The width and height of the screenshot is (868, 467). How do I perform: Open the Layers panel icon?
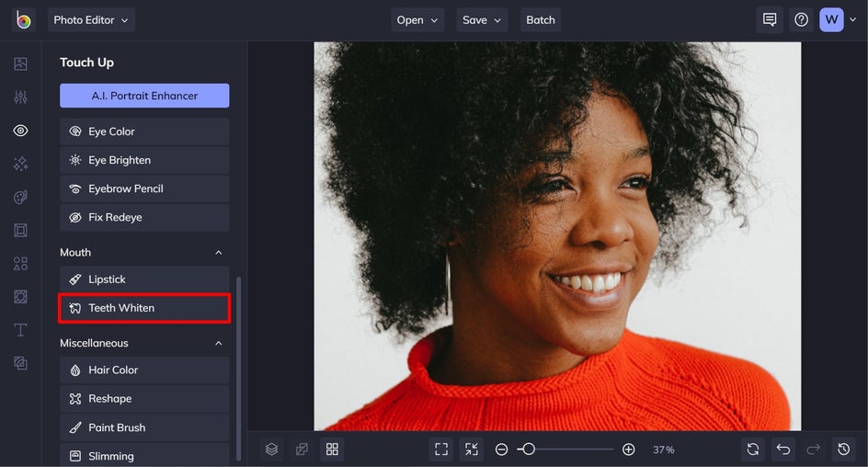271,450
